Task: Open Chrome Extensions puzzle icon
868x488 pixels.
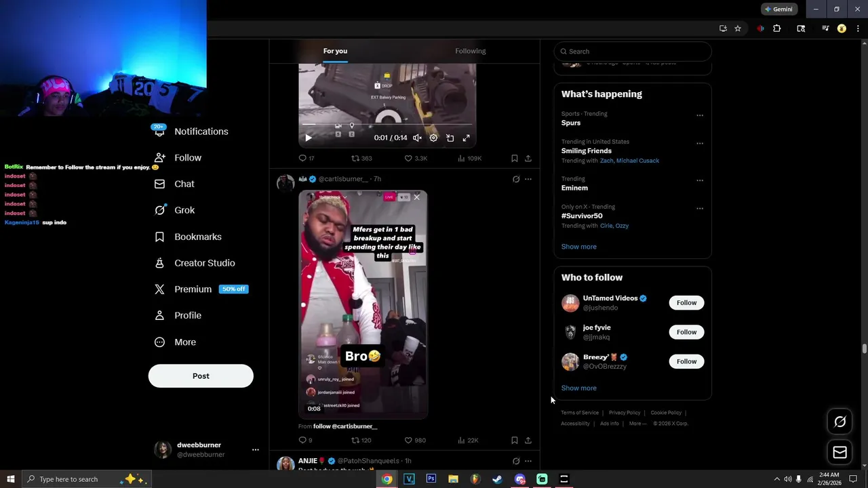Action: click(x=777, y=28)
